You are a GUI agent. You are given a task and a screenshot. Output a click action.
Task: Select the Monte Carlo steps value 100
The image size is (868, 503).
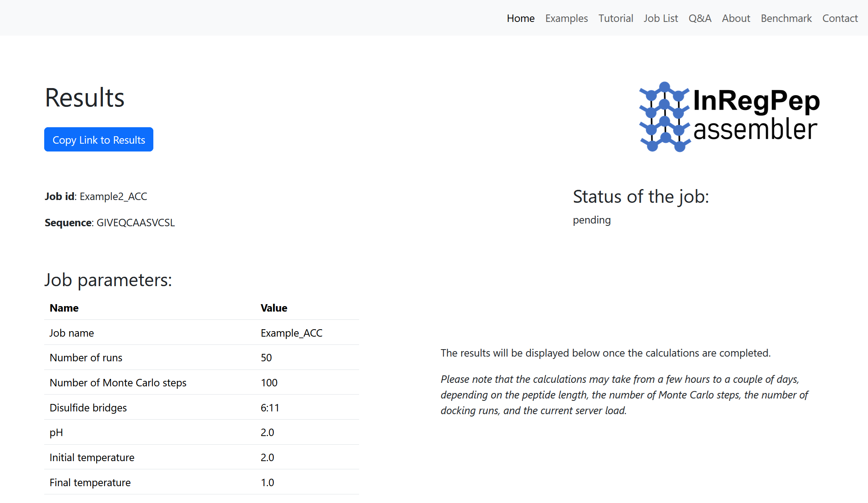(x=269, y=383)
